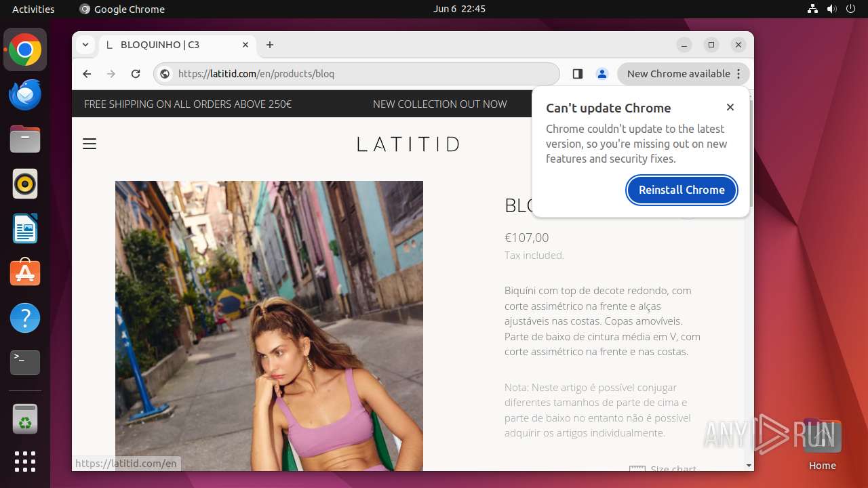Click the NEW COLLECTION OUT NOW banner
The height and width of the screenshot is (488, 868).
tap(440, 104)
